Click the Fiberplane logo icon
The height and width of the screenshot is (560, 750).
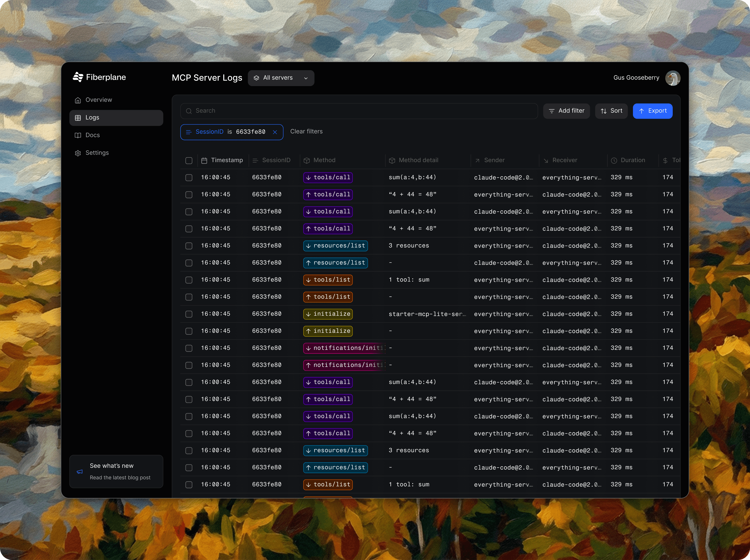click(x=78, y=77)
